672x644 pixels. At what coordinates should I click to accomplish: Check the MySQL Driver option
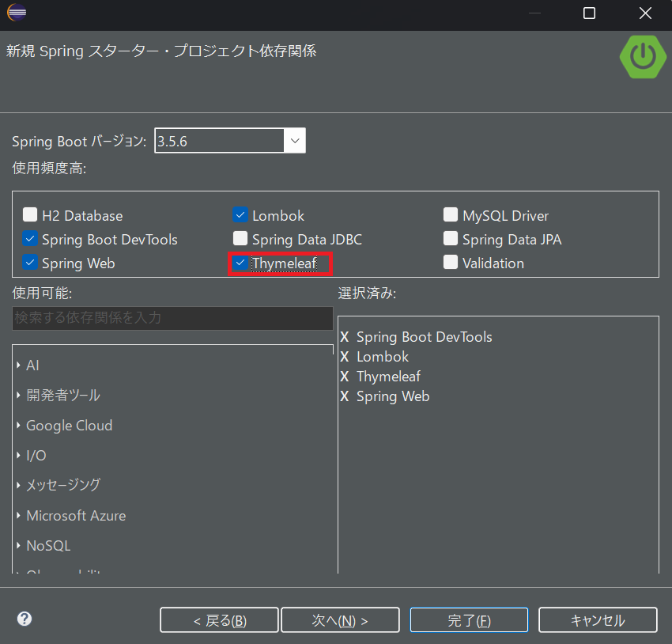[451, 214]
